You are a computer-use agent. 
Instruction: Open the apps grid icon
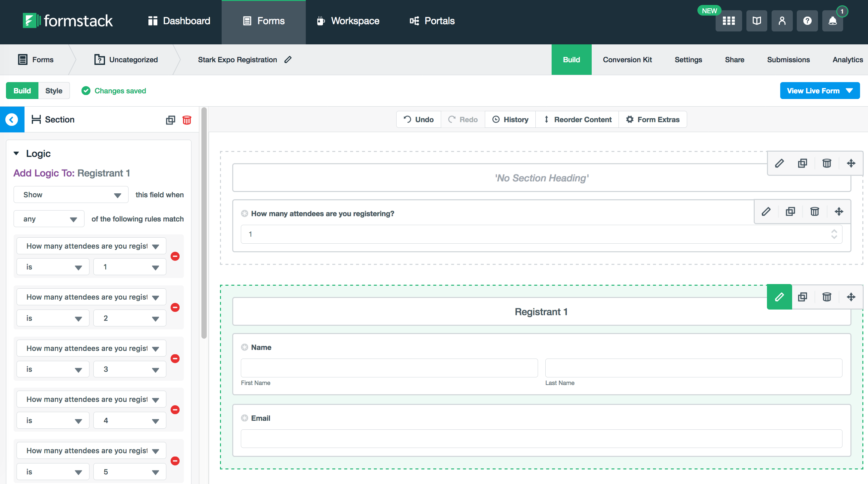pos(729,21)
